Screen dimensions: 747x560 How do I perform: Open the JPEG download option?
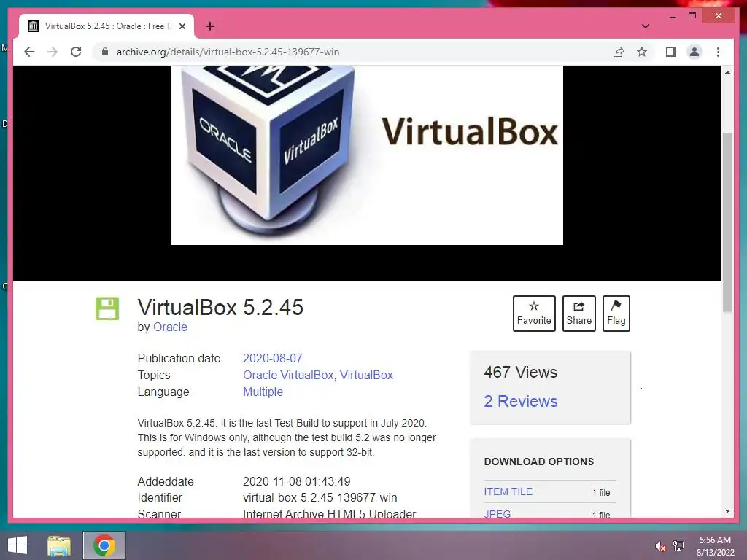pos(498,513)
